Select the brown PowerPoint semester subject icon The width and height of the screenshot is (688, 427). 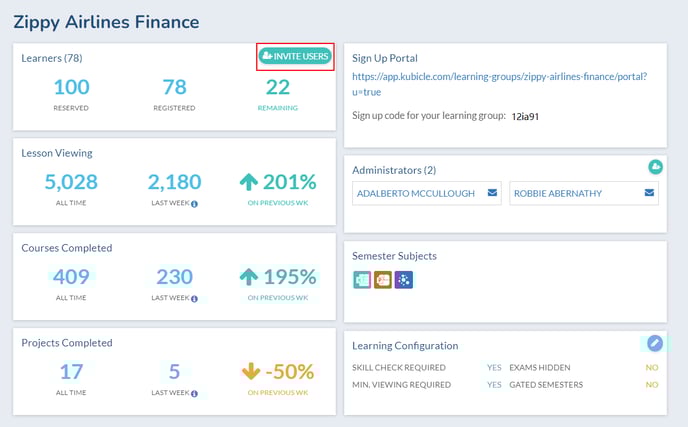point(383,280)
